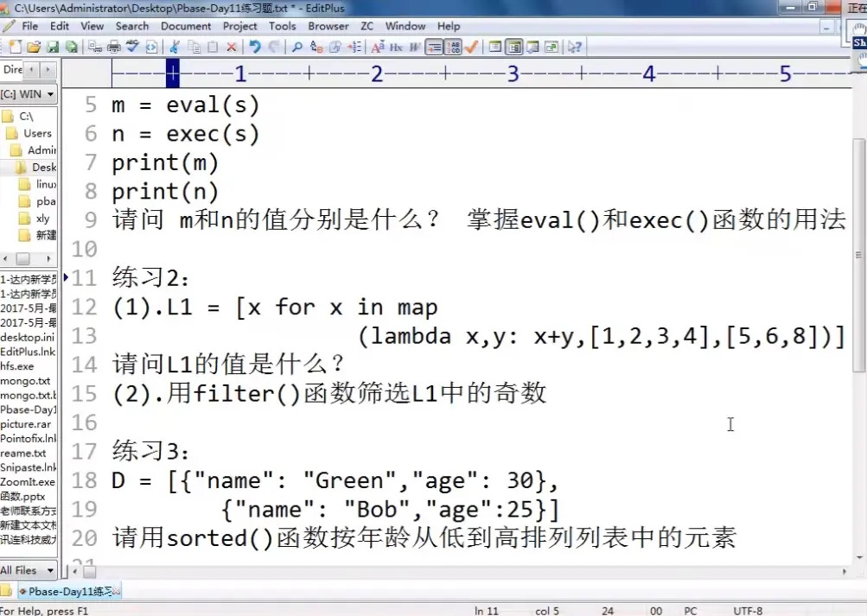Click the Dire panel right arrow
This screenshot has width=867, height=616.
tap(48, 70)
